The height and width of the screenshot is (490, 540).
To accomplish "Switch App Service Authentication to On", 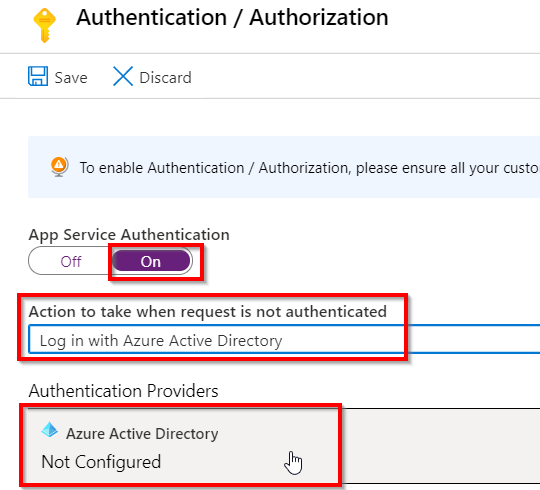I will tap(151, 261).
